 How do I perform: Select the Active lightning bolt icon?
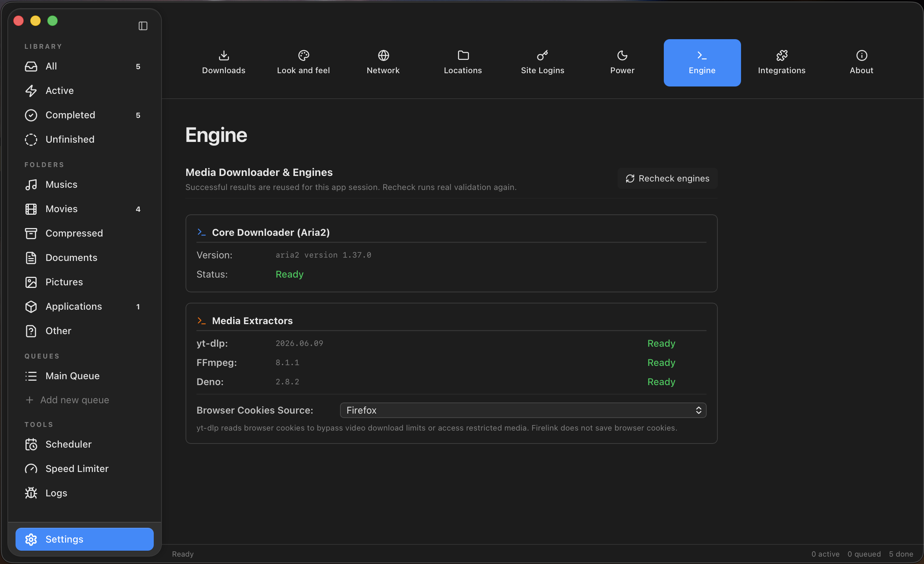31,91
